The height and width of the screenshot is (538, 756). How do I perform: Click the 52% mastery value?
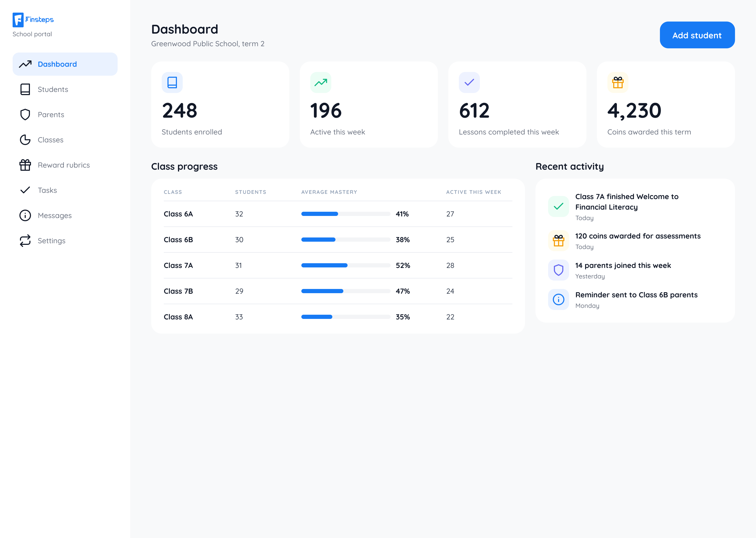(403, 265)
